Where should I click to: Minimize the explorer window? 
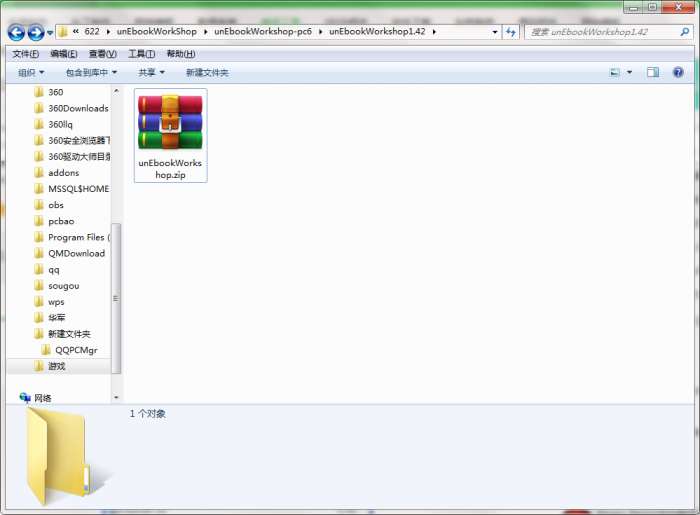coord(633,8)
